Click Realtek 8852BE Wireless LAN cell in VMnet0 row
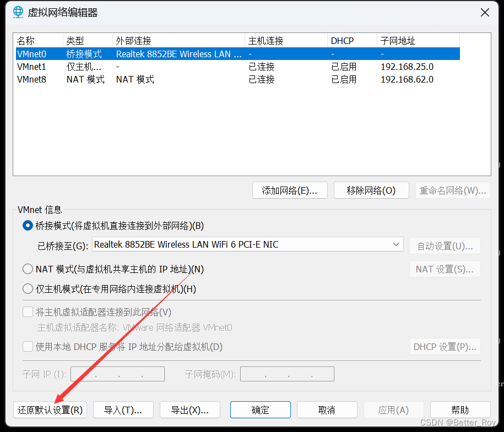Viewport: 504px width, 432px height. coord(178,53)
